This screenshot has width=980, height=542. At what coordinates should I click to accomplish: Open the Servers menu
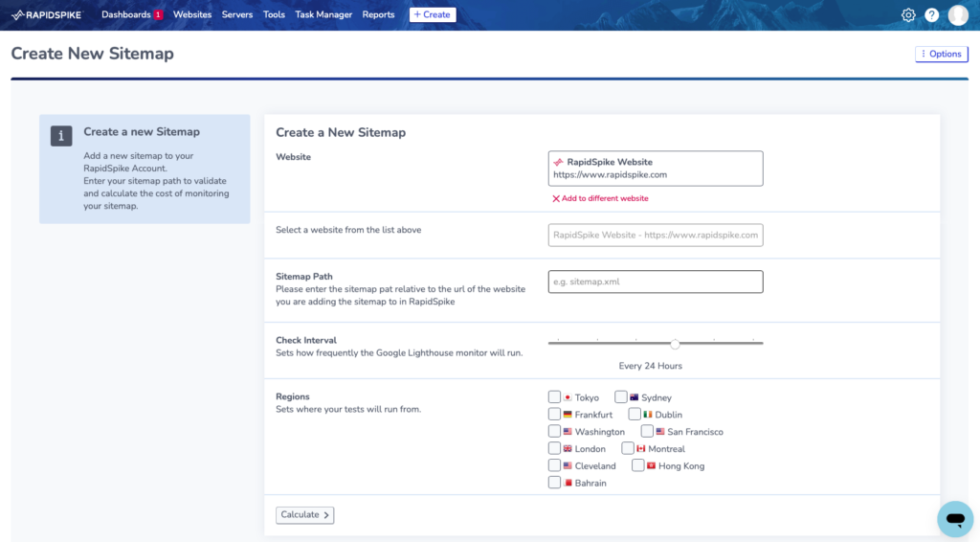(237, 15)
